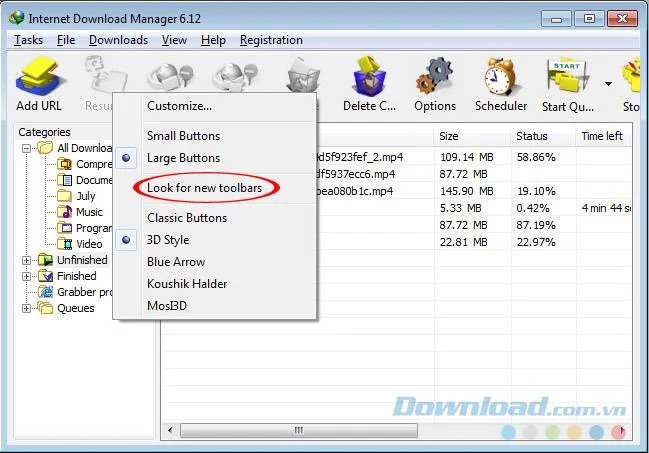Click the 87.19% status cell
649x453 pixels.
tap(536, 225)
